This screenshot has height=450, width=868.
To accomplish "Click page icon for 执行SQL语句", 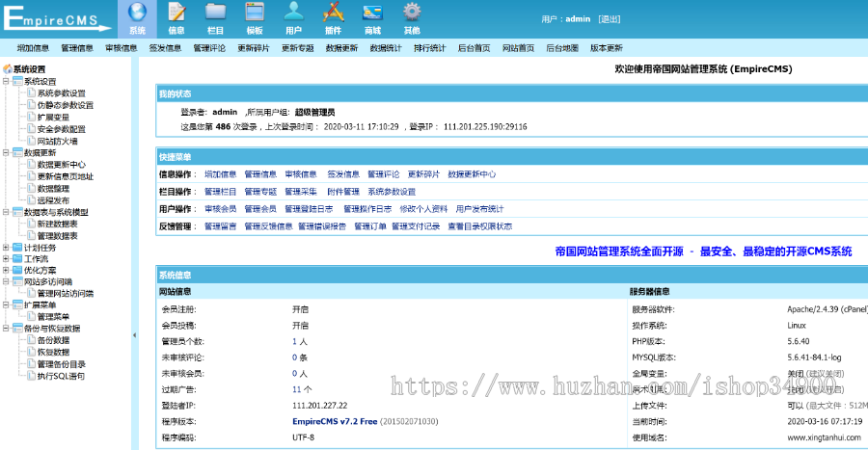I will 32,376.
